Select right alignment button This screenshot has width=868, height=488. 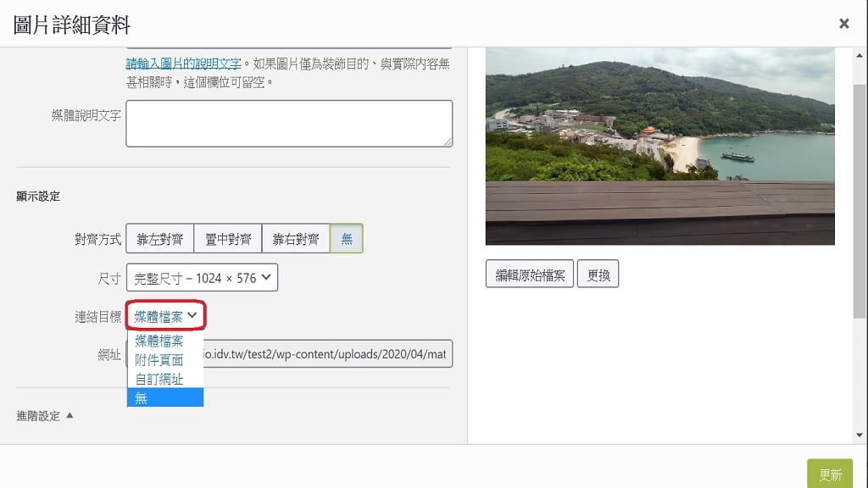295,239
